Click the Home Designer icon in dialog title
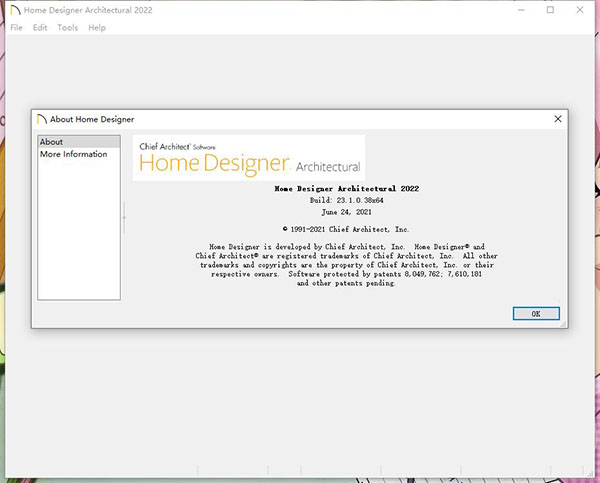Screen dimensions: 600x483 42,119
